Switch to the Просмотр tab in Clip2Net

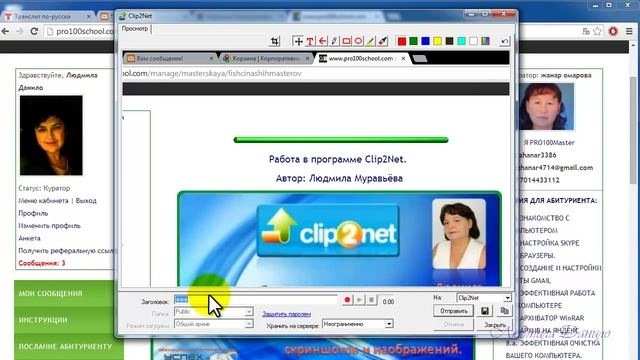click(135, 29)
